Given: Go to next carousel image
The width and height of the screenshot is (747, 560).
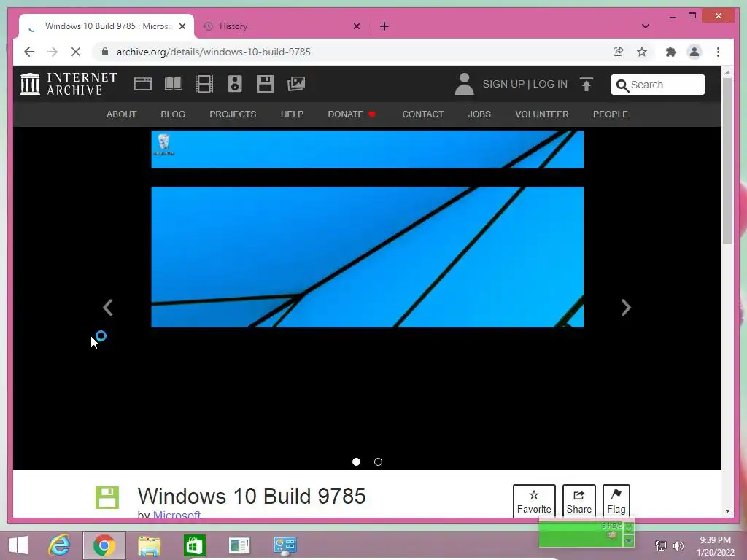Looking at the screenshot, I should click(626, 308).
